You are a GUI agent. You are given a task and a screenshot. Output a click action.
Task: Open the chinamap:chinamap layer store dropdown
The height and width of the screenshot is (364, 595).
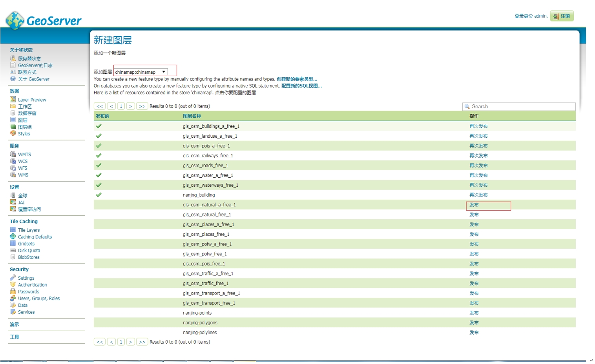coord(141,72)
